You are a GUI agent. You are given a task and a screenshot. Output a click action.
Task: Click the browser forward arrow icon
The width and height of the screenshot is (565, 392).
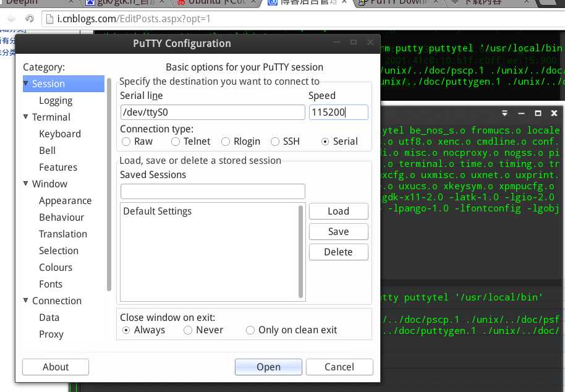point(11,19)
